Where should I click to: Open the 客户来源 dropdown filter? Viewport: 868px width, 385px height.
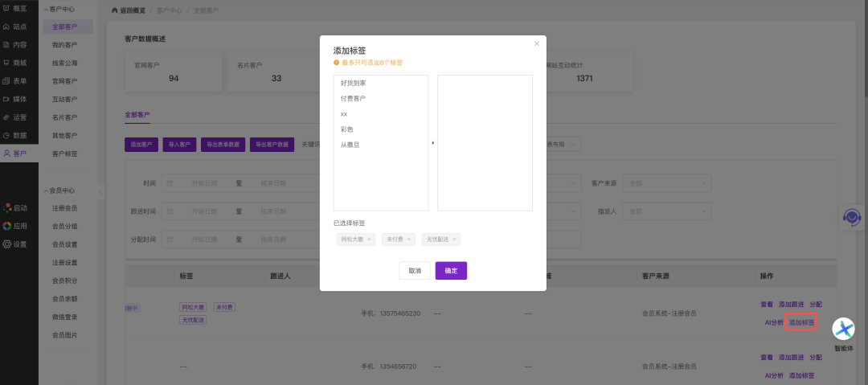pyautogui.click(x=666, y=183)
